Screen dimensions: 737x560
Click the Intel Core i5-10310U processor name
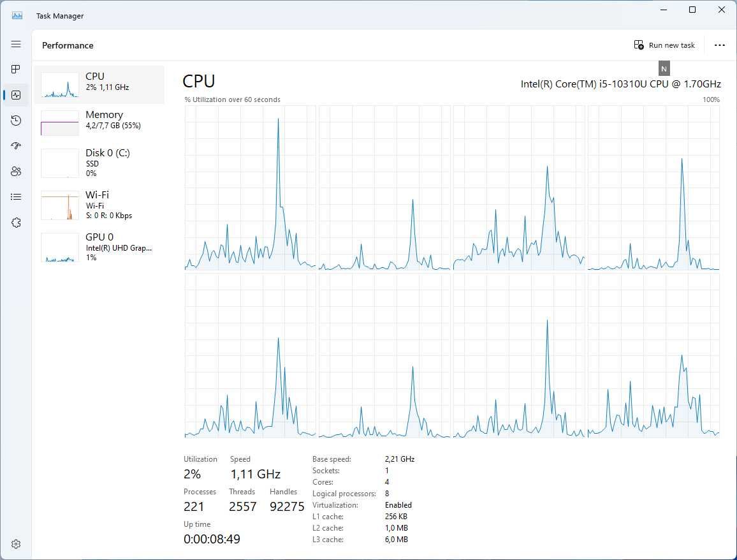pos(620,84)
